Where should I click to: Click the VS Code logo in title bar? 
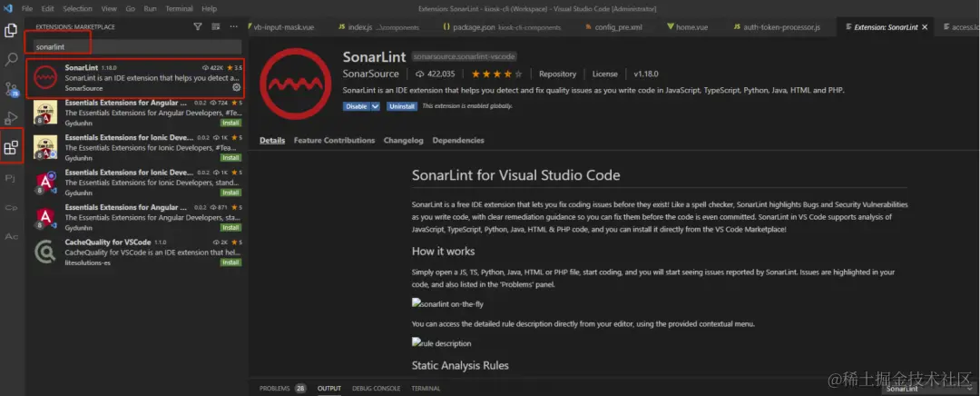pyautogui.click(x=7, y=8)
